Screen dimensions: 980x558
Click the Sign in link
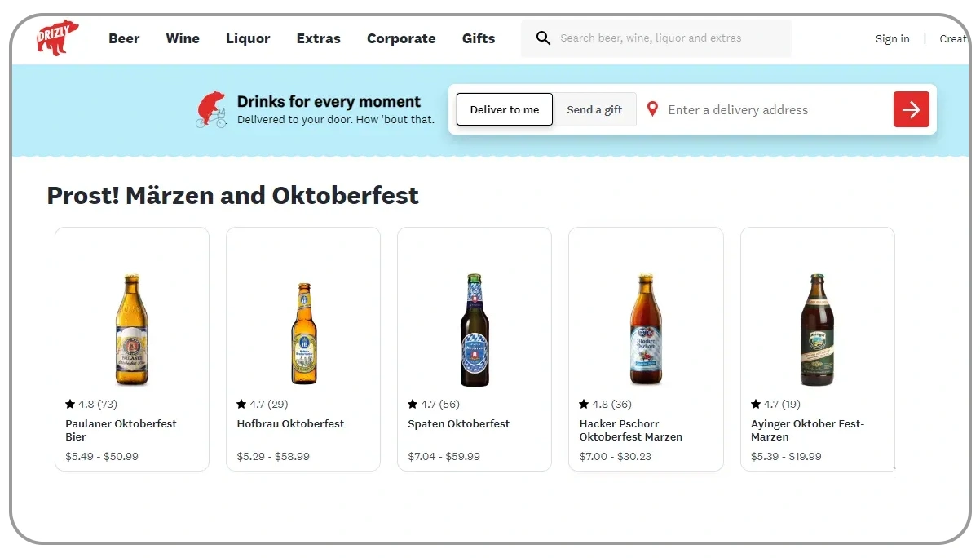point(892,38)
